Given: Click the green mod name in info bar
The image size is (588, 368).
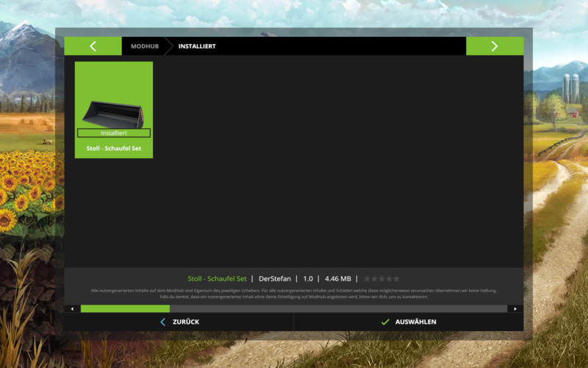Looking at the screenshot, I should (x=217, y=279).
